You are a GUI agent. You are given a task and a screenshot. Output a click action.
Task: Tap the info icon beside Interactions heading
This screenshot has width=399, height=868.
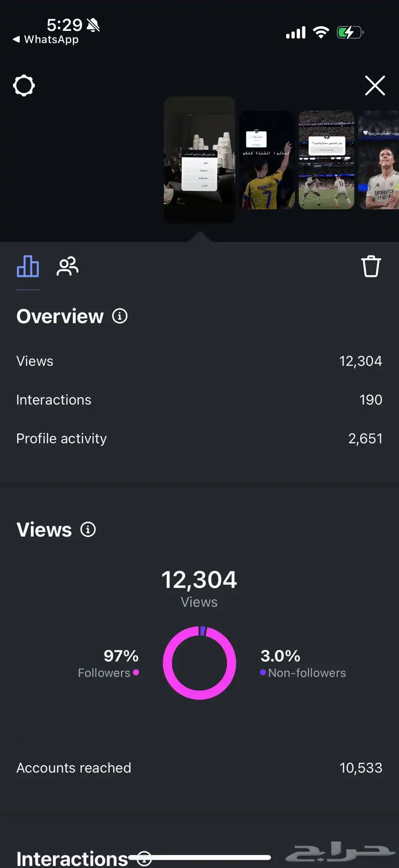[145, 858]
